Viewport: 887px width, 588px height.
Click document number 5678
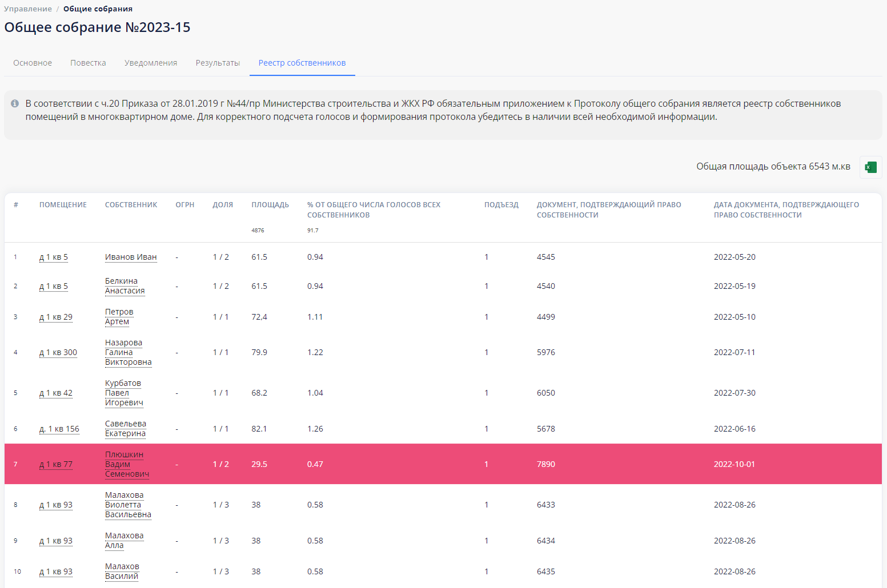(x=546, y=429)
